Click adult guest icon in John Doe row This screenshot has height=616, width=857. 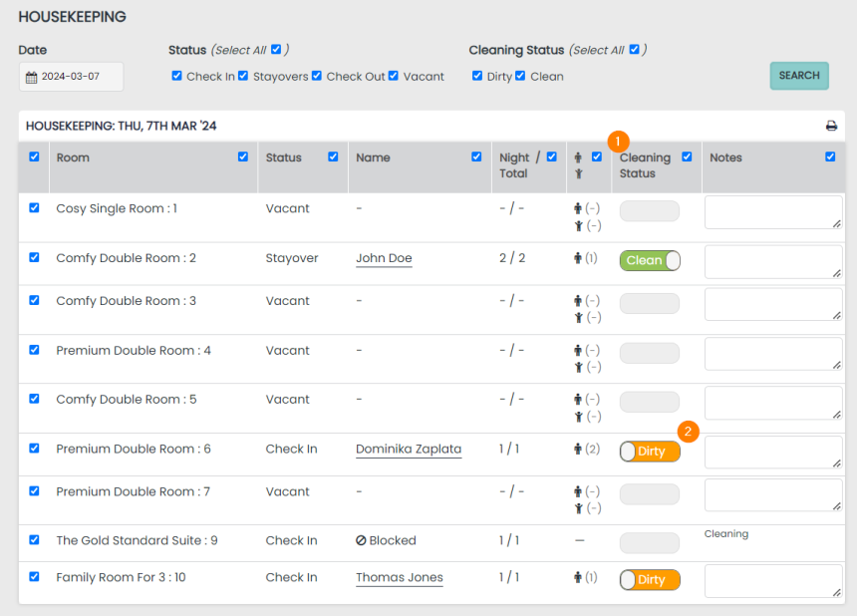click(x=578, y=258)
